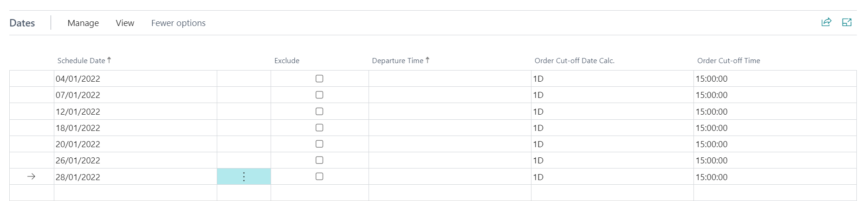Select the 18/01/2022 schedule date cell
Screen dimensions: 868x201
tap(136, 128)
